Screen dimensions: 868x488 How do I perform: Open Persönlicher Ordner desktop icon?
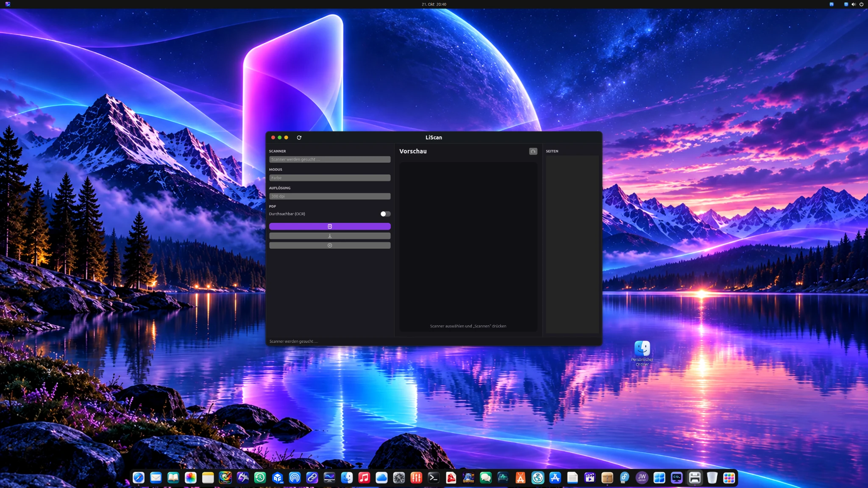(x=642, y=353)
